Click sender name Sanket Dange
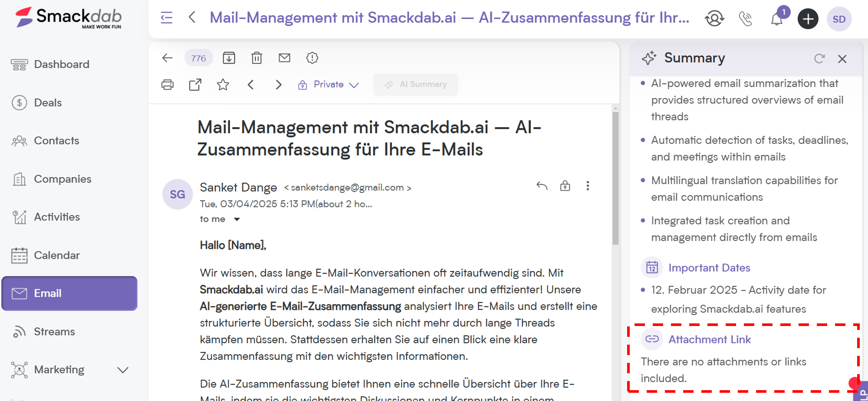This screenshot has width=868, height=401. click(x=238, y=187)
